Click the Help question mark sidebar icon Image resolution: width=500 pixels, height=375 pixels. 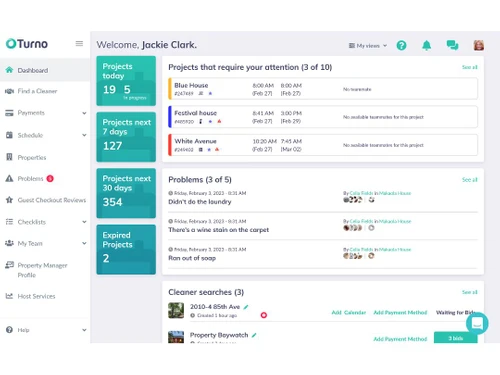coord(9,330)
